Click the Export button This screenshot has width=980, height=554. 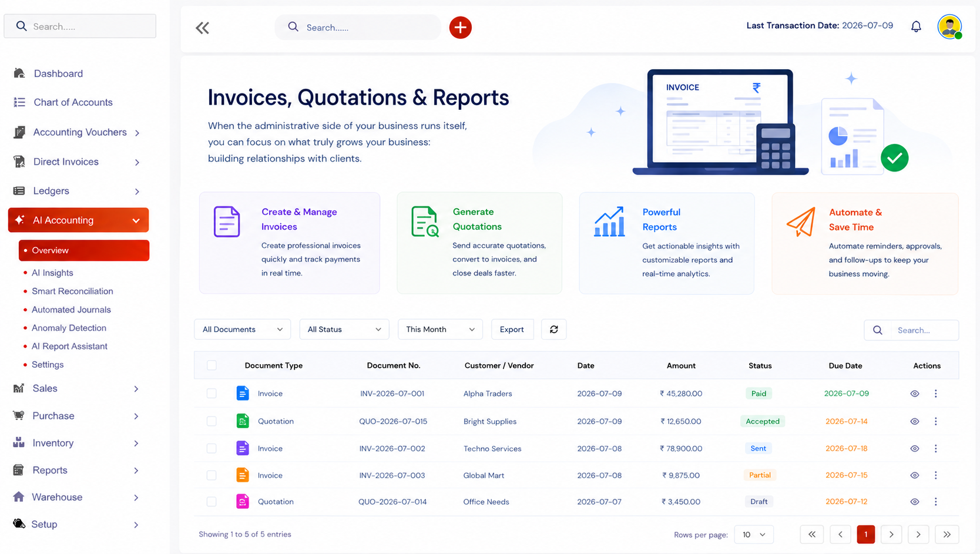pyautogui.click(x=512, y=330)
